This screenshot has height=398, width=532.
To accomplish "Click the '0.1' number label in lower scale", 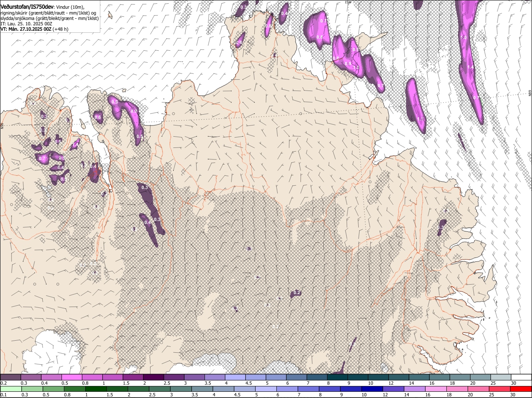I will click(3, 395).
